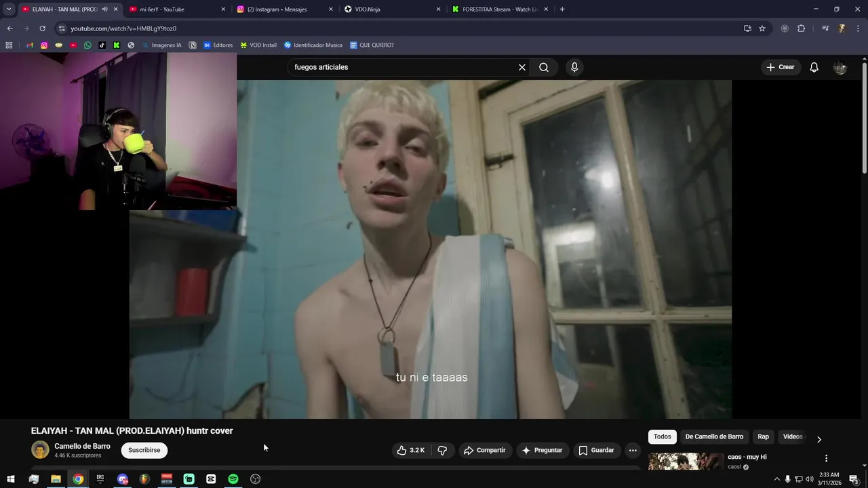Screen dimensions: 868x488
Task: Open Chrome extensions puzzle icon
Action: point(801,28)
